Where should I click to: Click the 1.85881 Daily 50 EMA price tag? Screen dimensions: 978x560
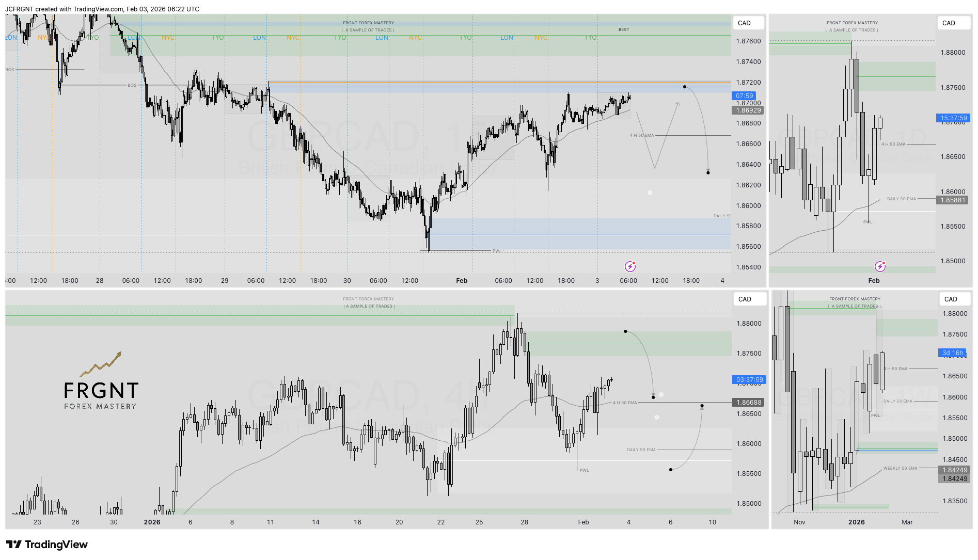(953, 200)
